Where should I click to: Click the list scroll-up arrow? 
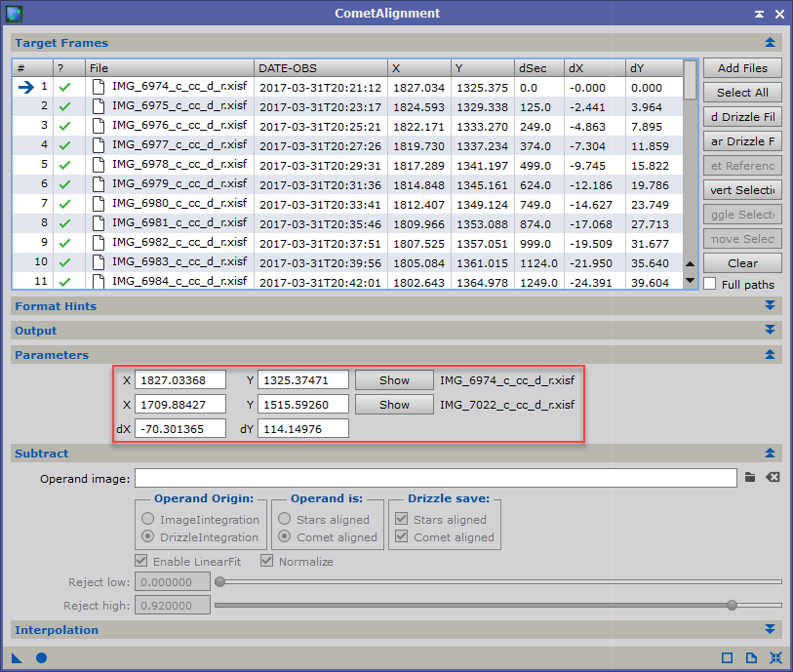pos(690,264)
